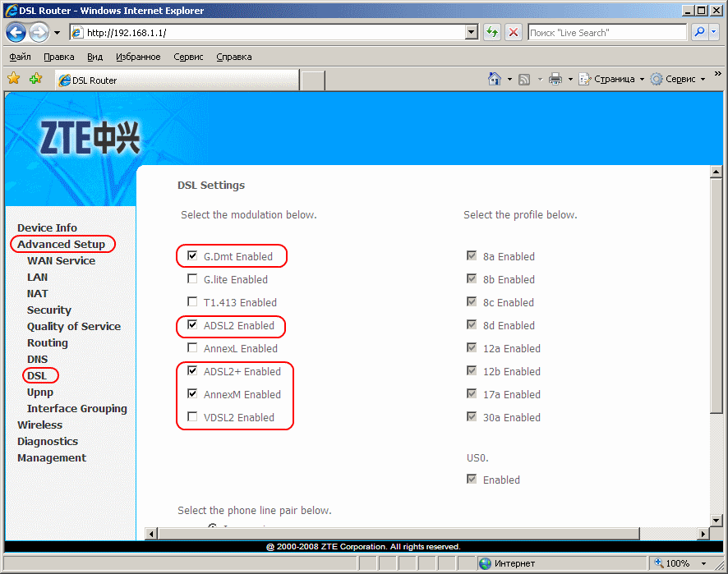Click the Live Search input box
The image size is (728, 574).
coord(607,33)
